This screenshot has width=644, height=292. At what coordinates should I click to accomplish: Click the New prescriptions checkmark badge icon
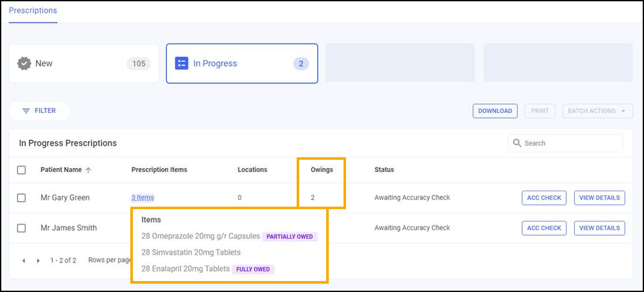click(24, 64)
